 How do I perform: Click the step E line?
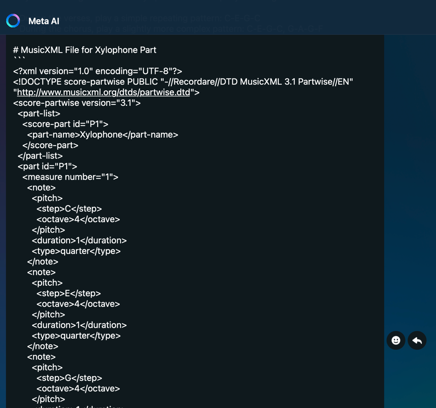click(69, 293)
